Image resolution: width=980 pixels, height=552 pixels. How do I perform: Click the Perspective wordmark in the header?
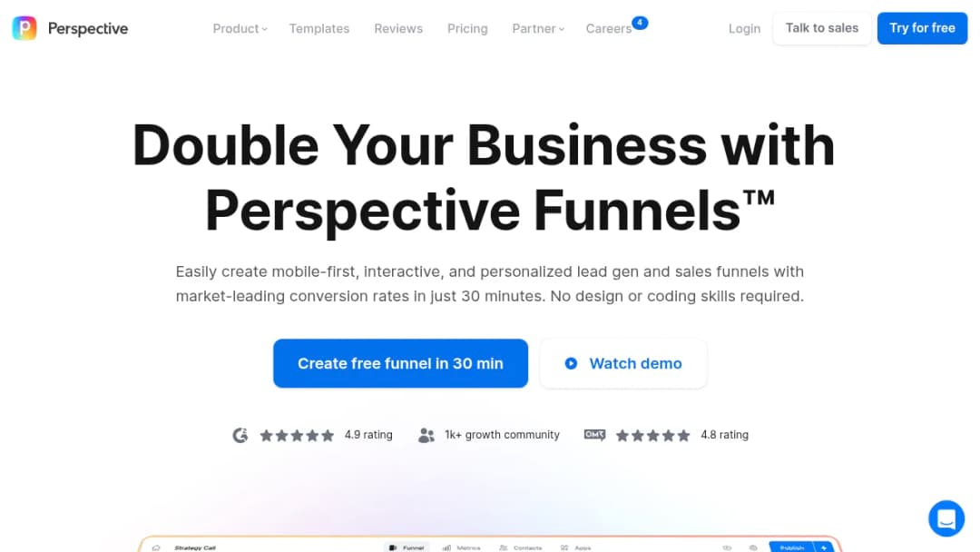tap(87, 29)
